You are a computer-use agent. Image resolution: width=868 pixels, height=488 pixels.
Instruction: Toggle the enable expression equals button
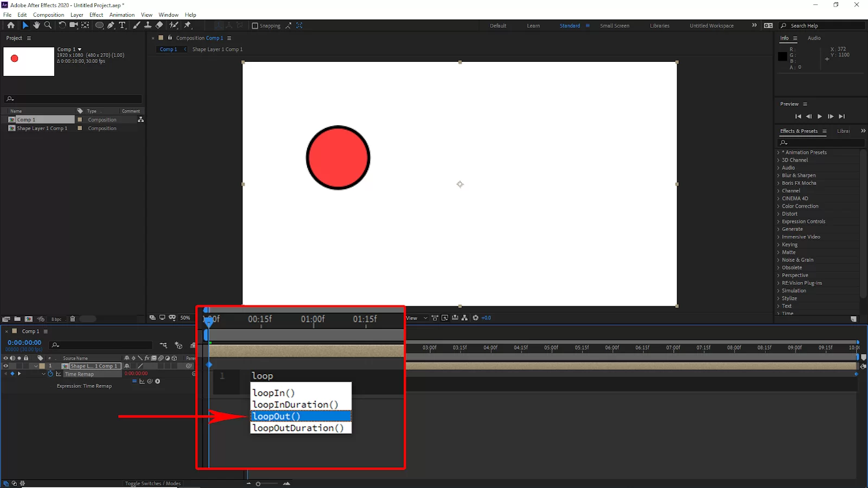pos(135,381)
